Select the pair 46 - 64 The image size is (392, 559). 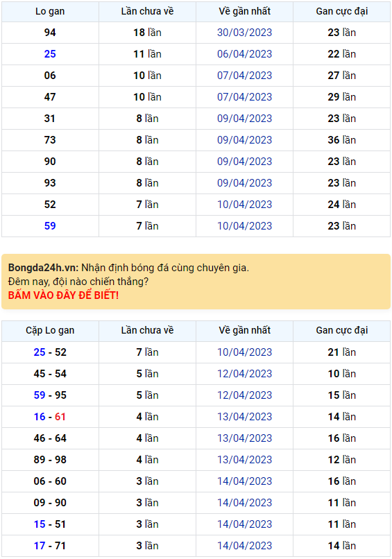click(50, 438)
